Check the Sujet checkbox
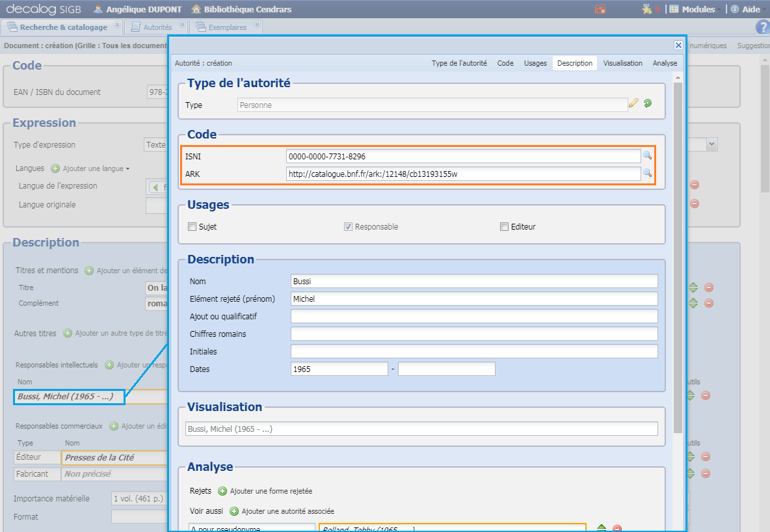 pyautogui.click(x=192, y=226)
